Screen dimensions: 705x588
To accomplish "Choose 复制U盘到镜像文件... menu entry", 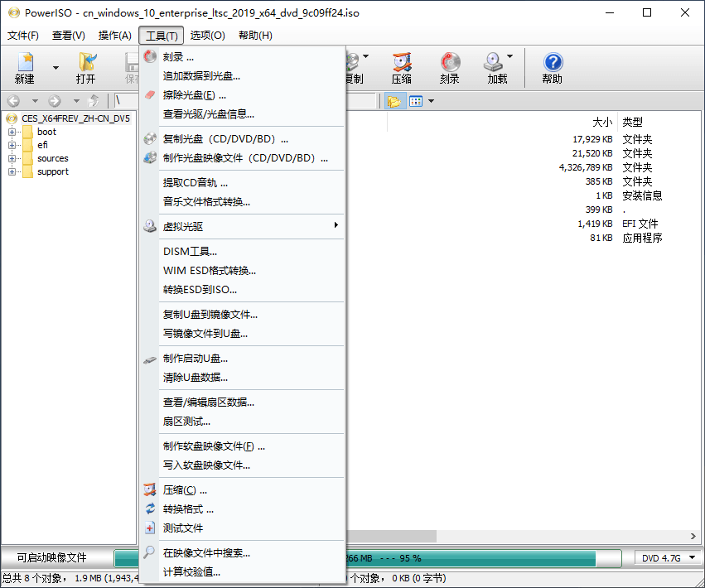I will (243, 315).
